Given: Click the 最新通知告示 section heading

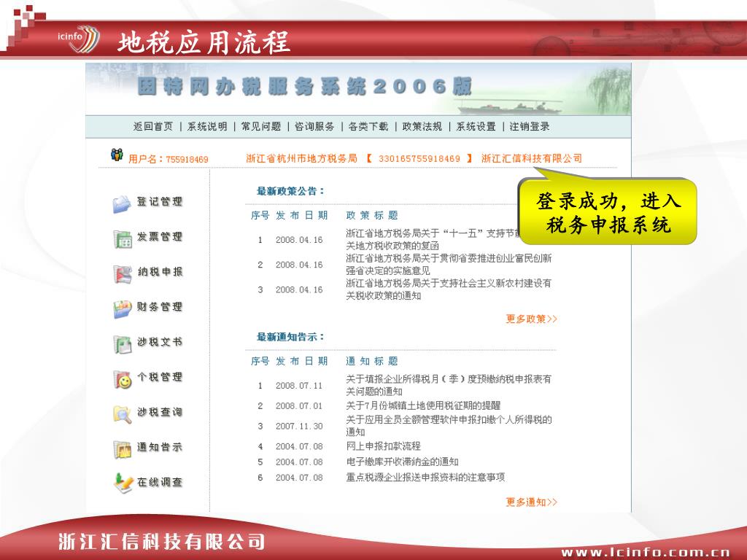Looking at the screenshot, I should point(290,337).
